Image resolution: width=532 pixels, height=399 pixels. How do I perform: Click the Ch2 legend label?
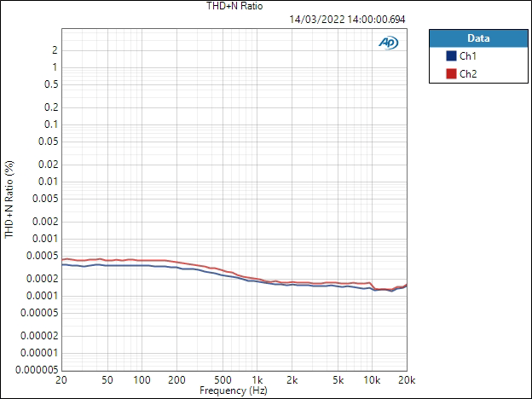point(468,74)
